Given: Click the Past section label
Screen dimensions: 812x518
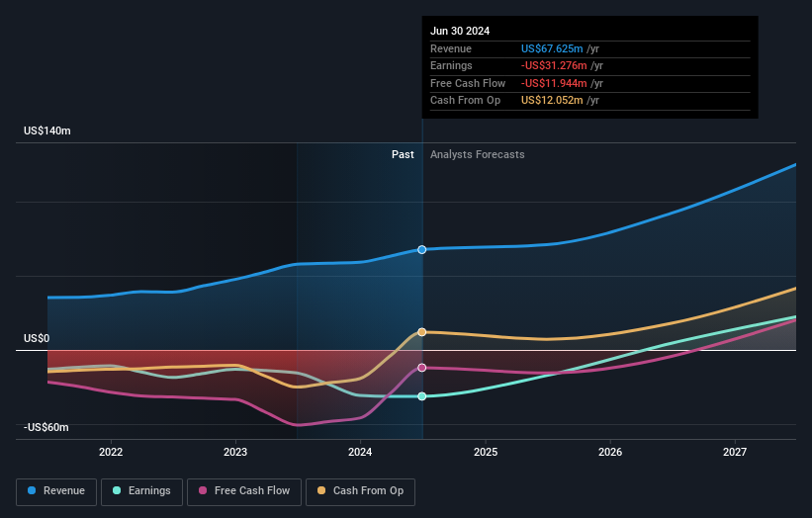Looking at the screenshot, I should point(403,155).
